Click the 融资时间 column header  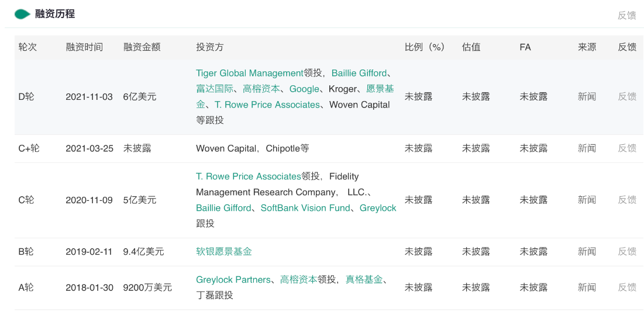coord(84,47)
